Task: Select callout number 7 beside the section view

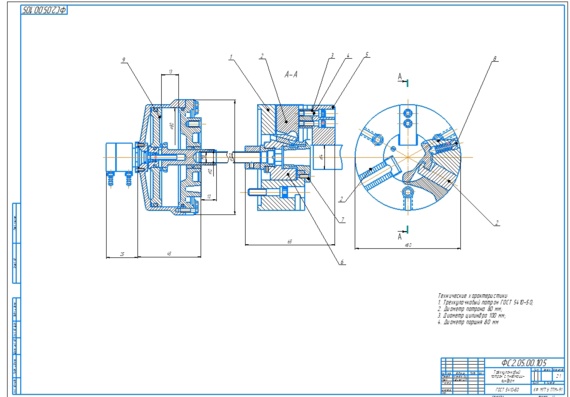Action: point(342,220)
